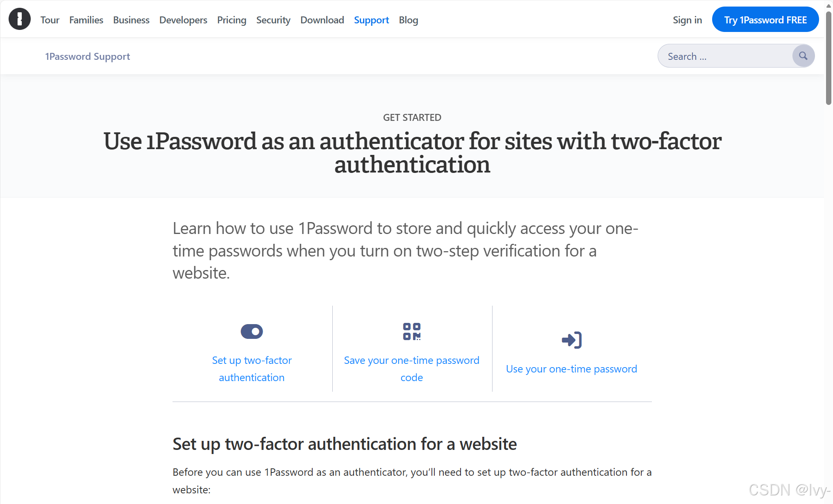Screen dimensions: 833x504
Task: Click Try 1Password FREE button
Action: coord(765,19)
